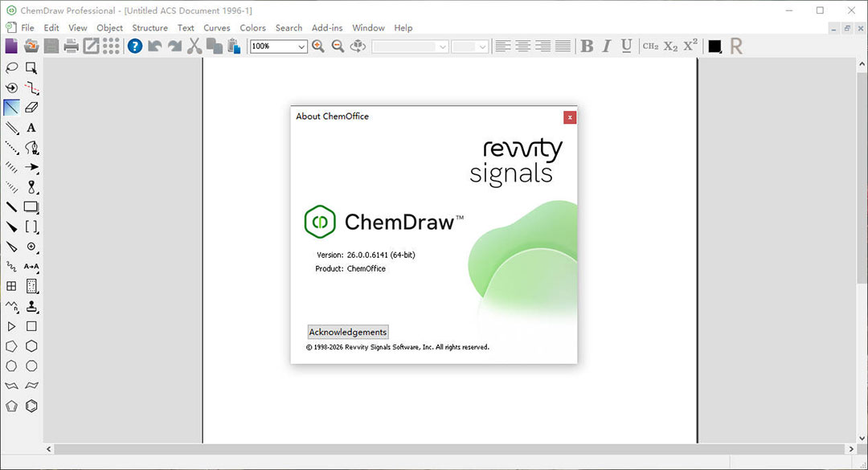
Task: Align text left
Action: coord(502,46)
